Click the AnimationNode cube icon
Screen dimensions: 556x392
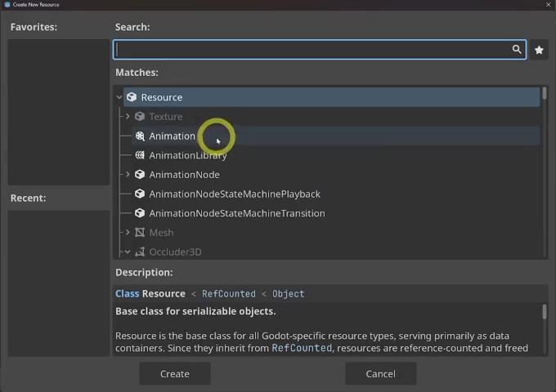pos(140,174)
